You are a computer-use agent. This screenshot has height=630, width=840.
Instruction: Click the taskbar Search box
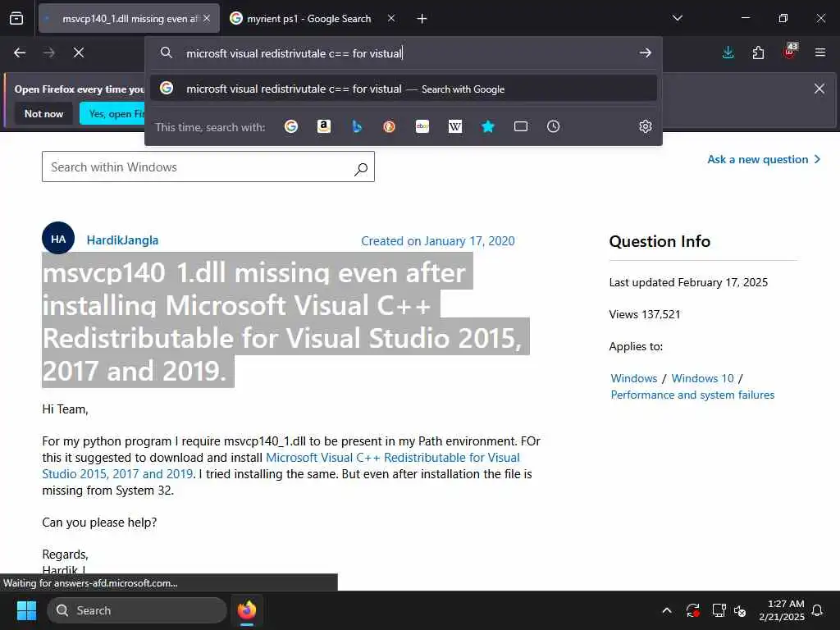(x=137, y=610)
